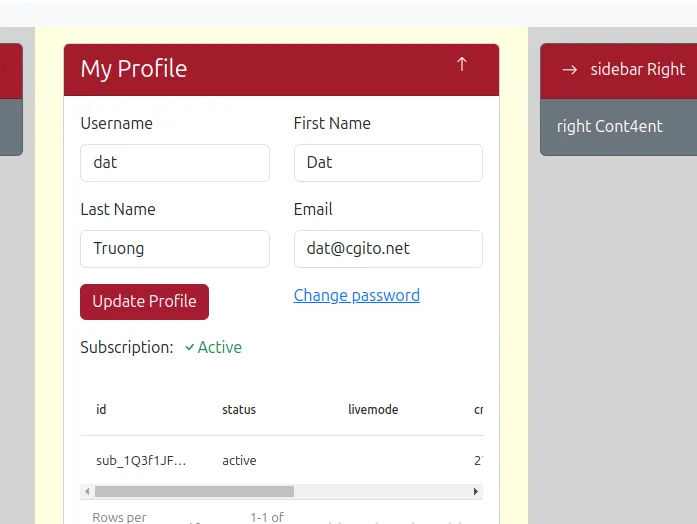Viewport: 697px width, 524px height.
Task: Focus the First Name text box
Action: click(388, 163)
